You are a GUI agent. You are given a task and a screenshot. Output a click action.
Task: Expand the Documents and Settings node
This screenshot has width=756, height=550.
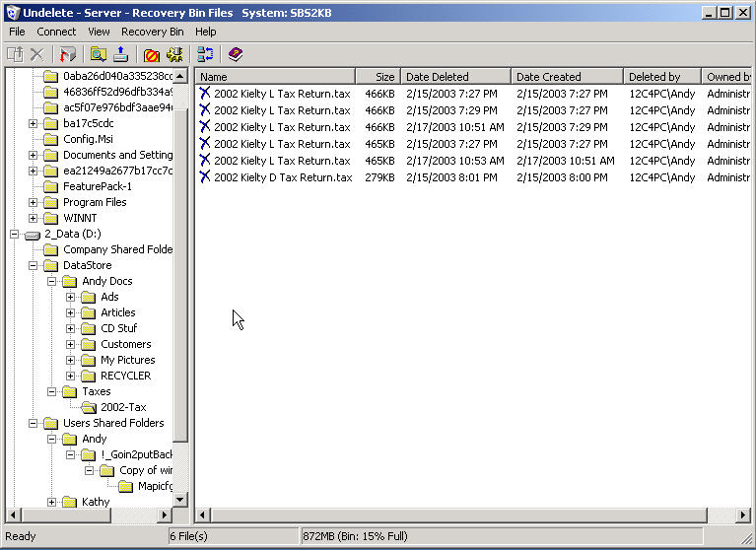click(x=33, y=155)
